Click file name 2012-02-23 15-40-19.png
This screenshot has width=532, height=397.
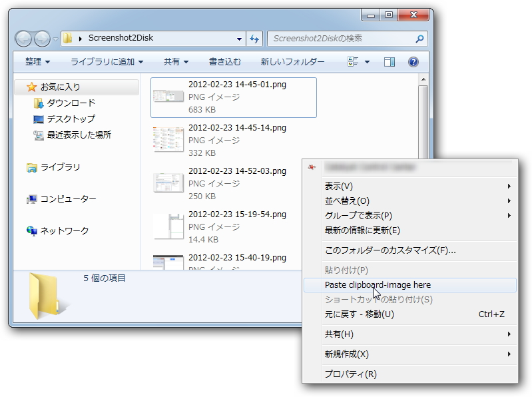(237, 258)
